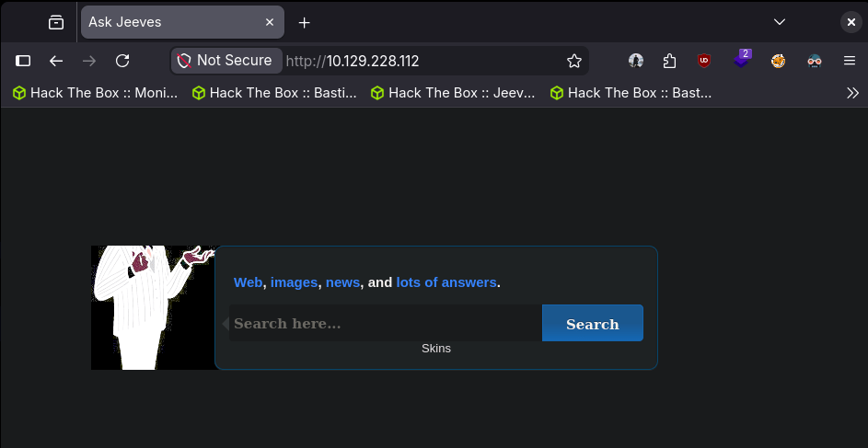Go back using the back arrow
Viewport: 868px width, 448px height.
click(56, 61)
